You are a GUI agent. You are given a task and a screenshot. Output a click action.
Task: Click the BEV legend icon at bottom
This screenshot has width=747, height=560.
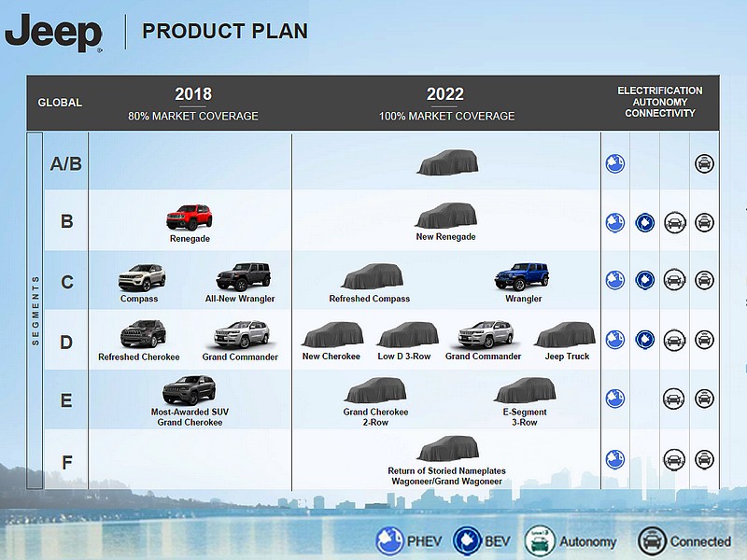[x=468, y=541]
